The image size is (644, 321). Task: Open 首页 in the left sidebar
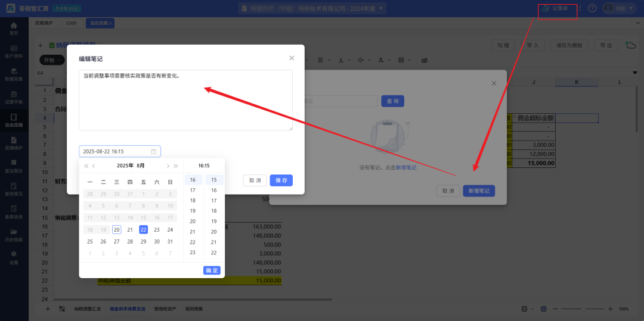tap(14, 28)
